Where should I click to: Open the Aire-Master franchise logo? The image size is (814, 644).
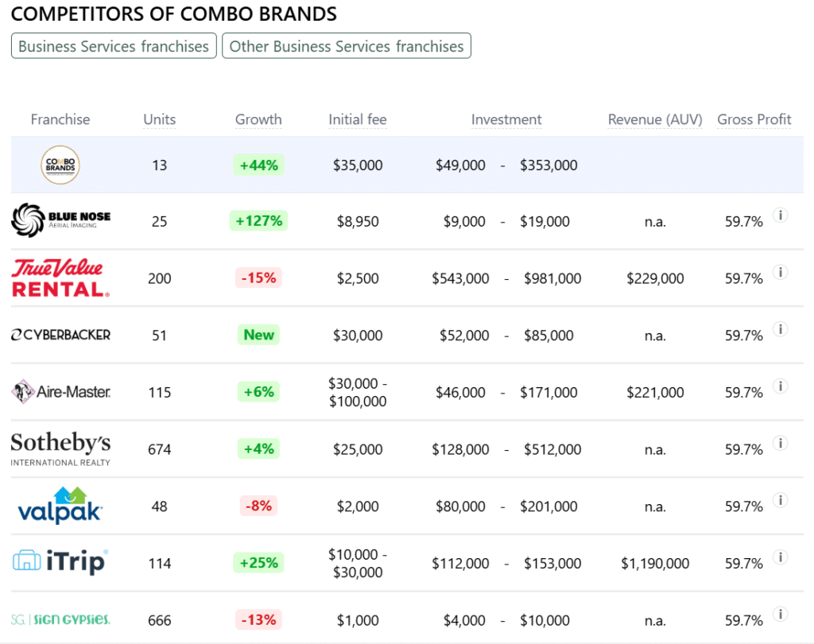[x=60, y=392]
